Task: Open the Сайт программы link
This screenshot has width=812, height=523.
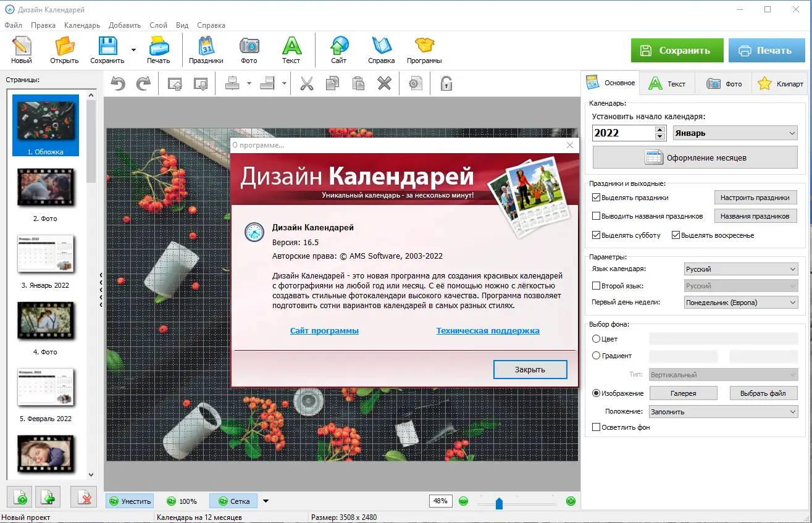Action: pyautogui.click(x=324, y=331)
